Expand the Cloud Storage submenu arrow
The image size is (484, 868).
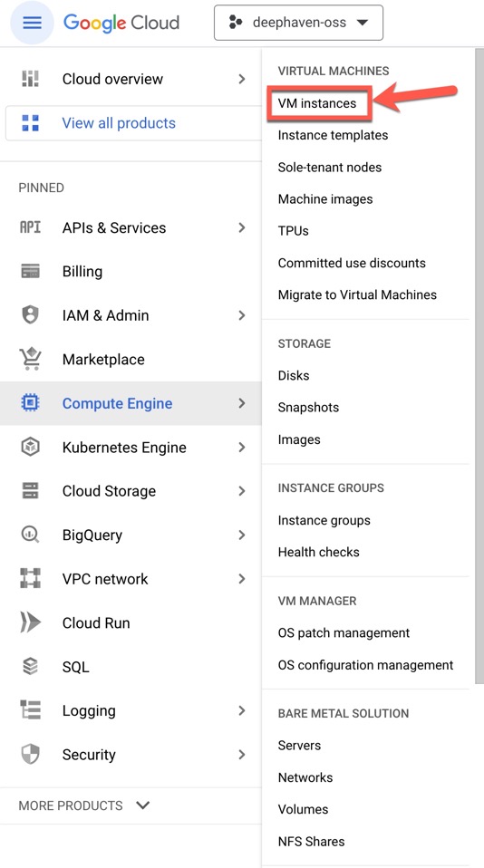241,490
